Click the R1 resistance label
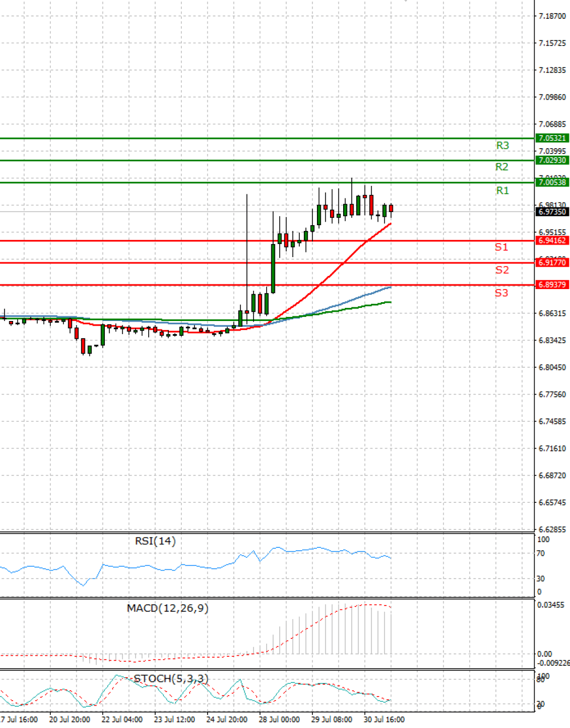 [x=502, y=190]
